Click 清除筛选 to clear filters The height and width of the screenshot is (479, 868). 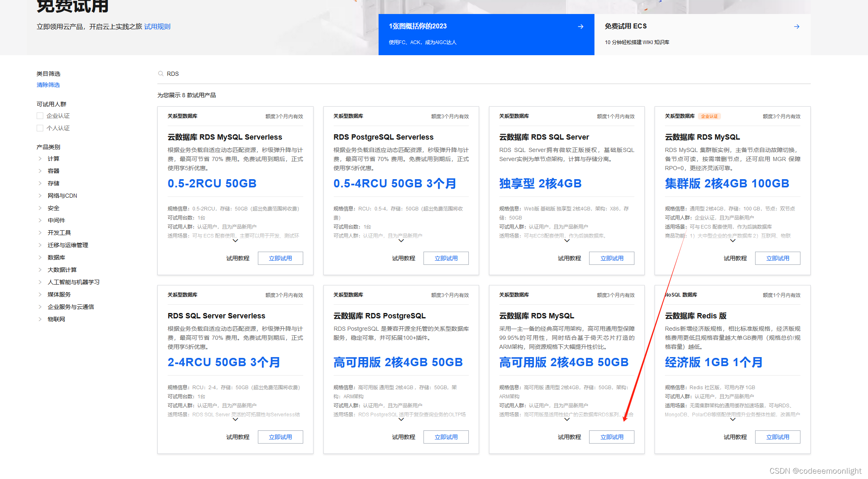pos(48,85)
